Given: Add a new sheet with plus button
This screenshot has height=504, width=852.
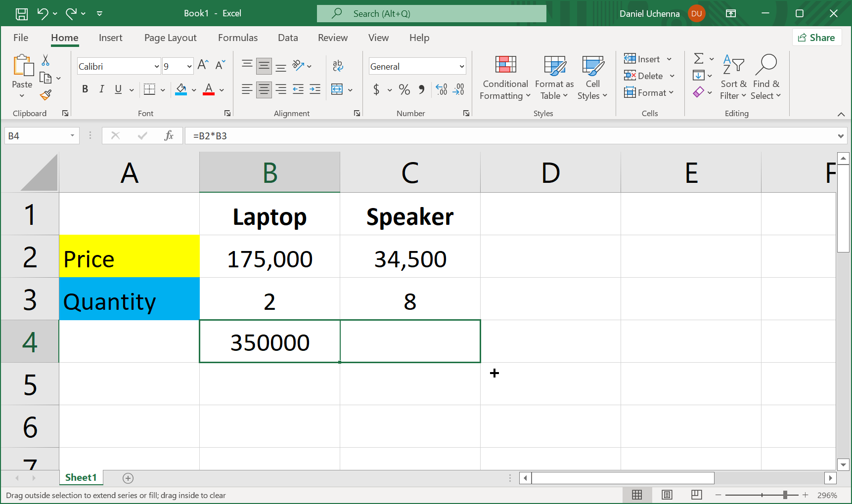Looking at the screenshot, I should pos(128,478).
